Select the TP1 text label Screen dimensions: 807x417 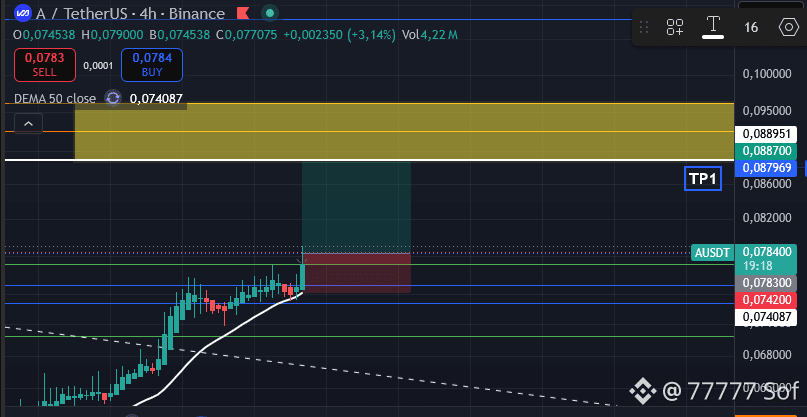point(703,179)
